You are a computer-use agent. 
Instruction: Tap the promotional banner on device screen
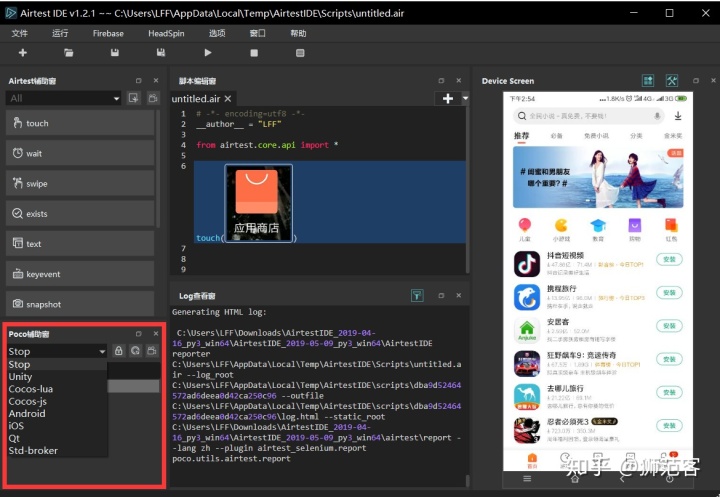598,177
